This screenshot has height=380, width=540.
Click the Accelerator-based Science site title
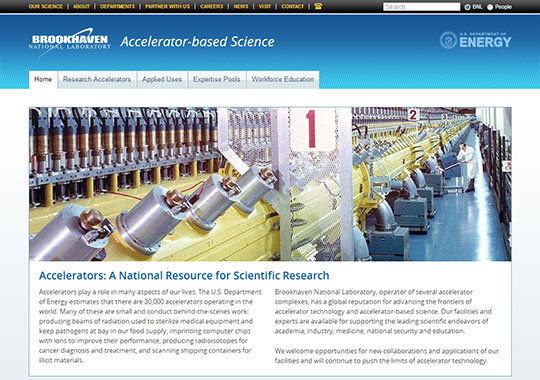point(197,42)
